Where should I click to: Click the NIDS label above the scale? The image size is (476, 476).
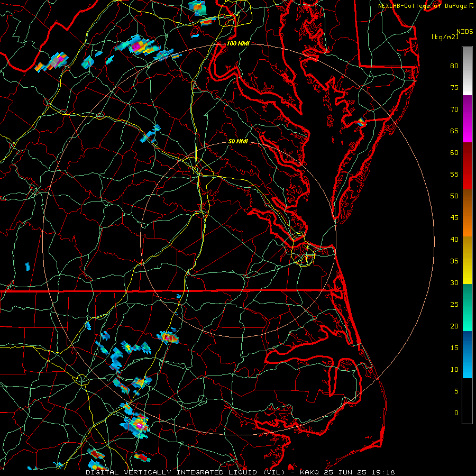(x=464, y=32)
